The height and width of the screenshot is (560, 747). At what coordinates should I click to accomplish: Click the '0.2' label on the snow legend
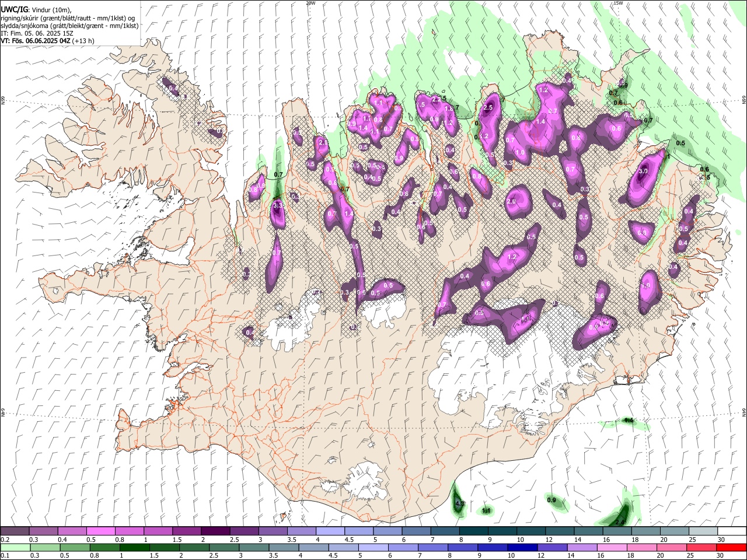[x=5, y=540]
